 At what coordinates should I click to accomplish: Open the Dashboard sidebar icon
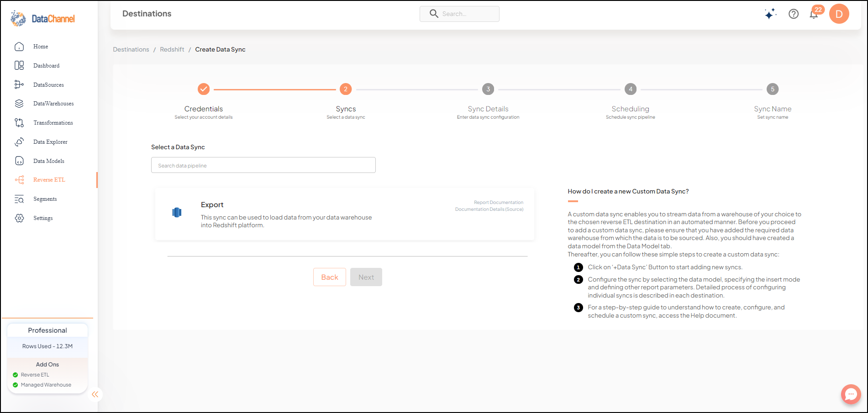[x=19, y=66]
